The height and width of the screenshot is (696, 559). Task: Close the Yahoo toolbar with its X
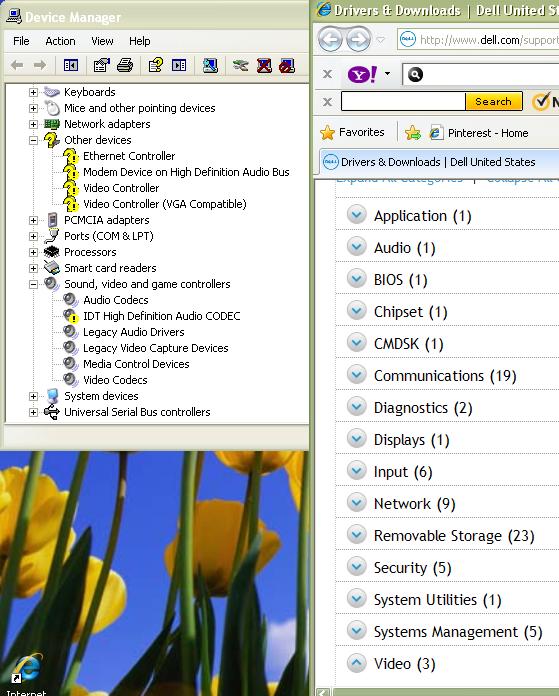tap(327, 74)
